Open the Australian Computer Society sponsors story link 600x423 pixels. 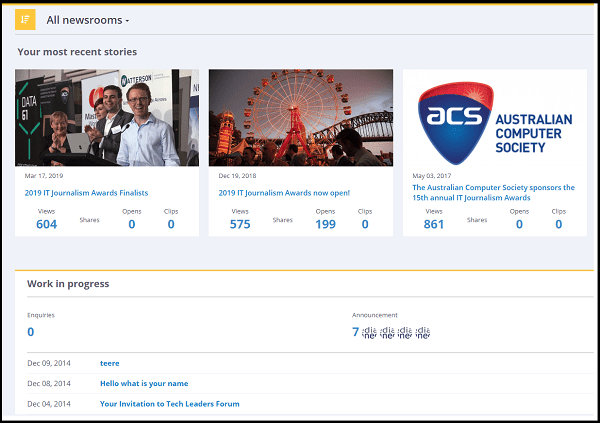pos(493,193)
